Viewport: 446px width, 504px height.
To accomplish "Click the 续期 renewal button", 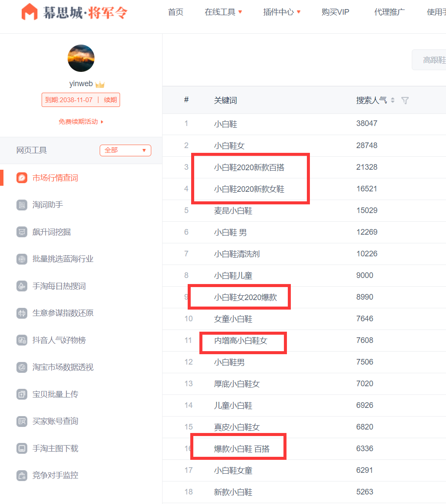I will pyautogui.click(x=111, y=100).
